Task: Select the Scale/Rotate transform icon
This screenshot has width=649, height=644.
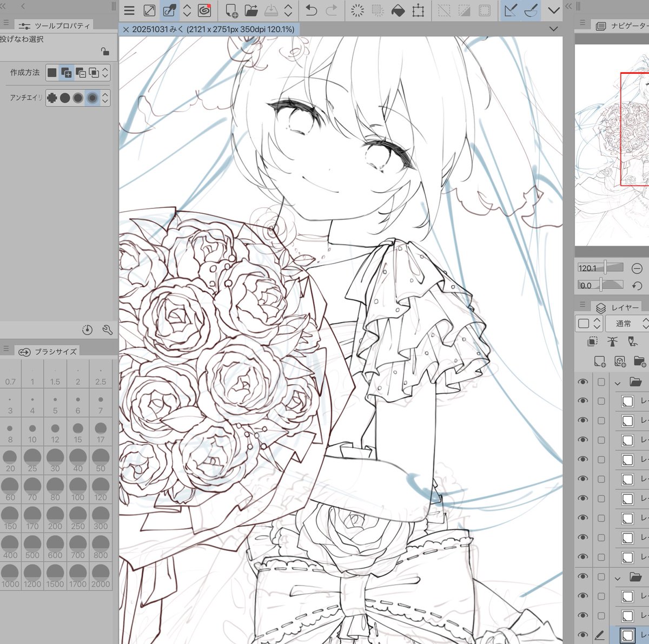Action: [x=418, y=10]
